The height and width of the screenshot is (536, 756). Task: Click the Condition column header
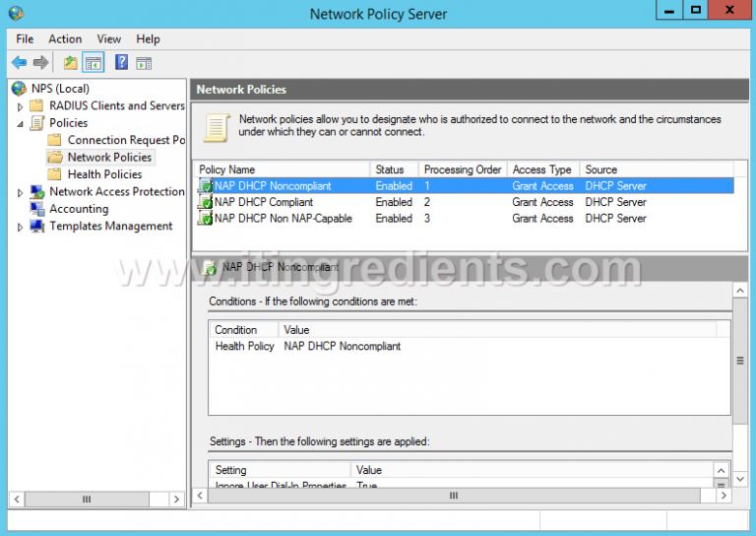(x=244, y=330)
